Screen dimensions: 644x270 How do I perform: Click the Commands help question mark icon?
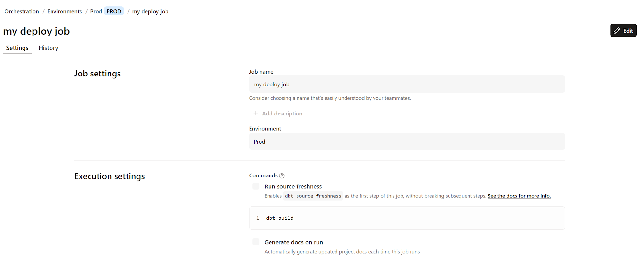pyautogui.click(x=282, y=176)
